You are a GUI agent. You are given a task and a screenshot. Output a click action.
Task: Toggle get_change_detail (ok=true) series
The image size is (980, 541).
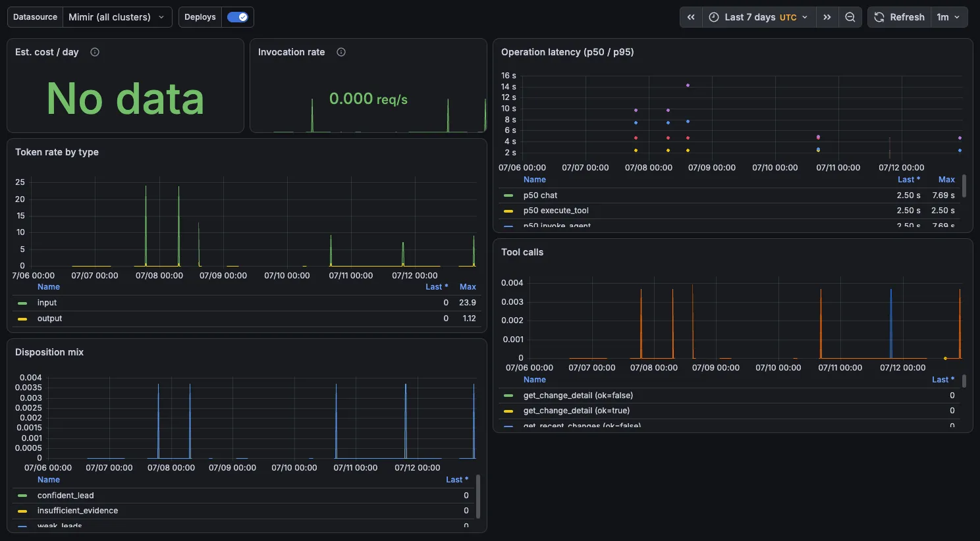click(x=576, y=411)
